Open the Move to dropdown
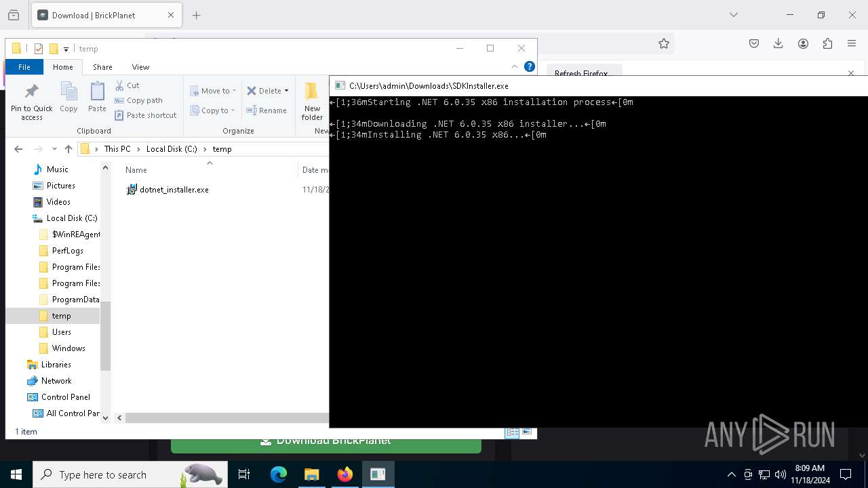868x488 pixels. 213,91
